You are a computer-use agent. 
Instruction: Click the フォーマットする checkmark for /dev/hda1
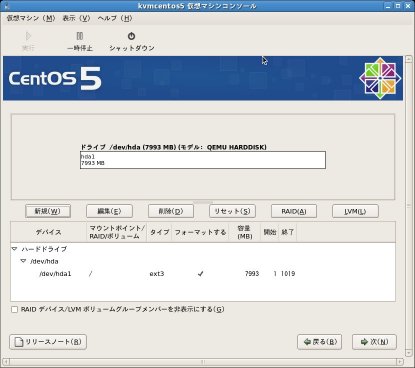click(x=200, y=274)
